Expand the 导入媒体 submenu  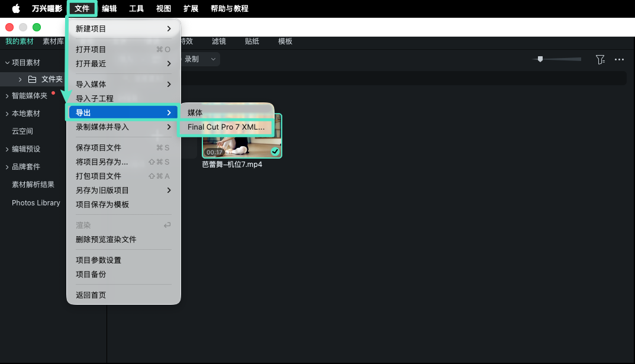click(x=124, y=84)
